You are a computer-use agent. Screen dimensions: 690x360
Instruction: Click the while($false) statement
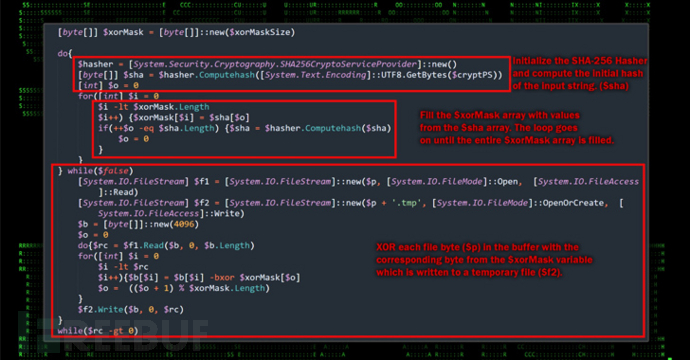coord(100,171)
